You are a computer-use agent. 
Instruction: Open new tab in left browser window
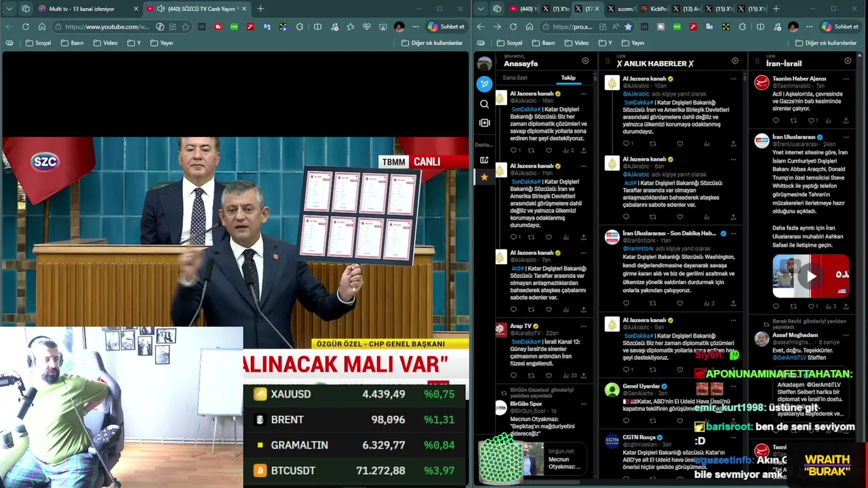point(260,9)
